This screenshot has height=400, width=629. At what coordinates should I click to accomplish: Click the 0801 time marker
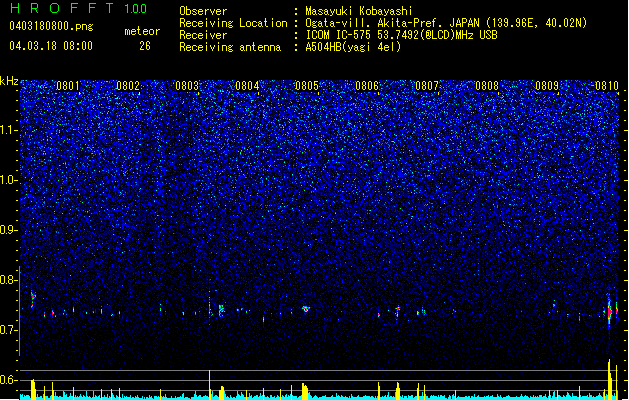click(x=68, y=86)
